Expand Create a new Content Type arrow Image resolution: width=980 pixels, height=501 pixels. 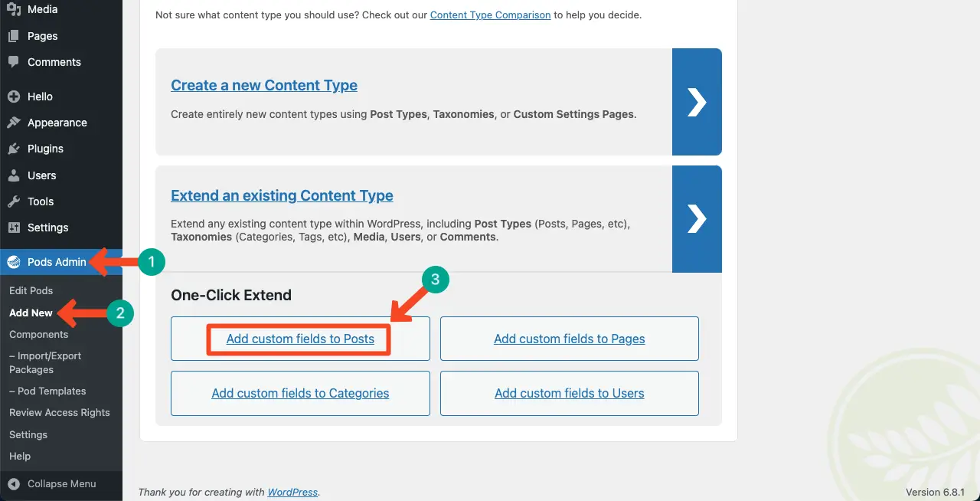[697, 102]
